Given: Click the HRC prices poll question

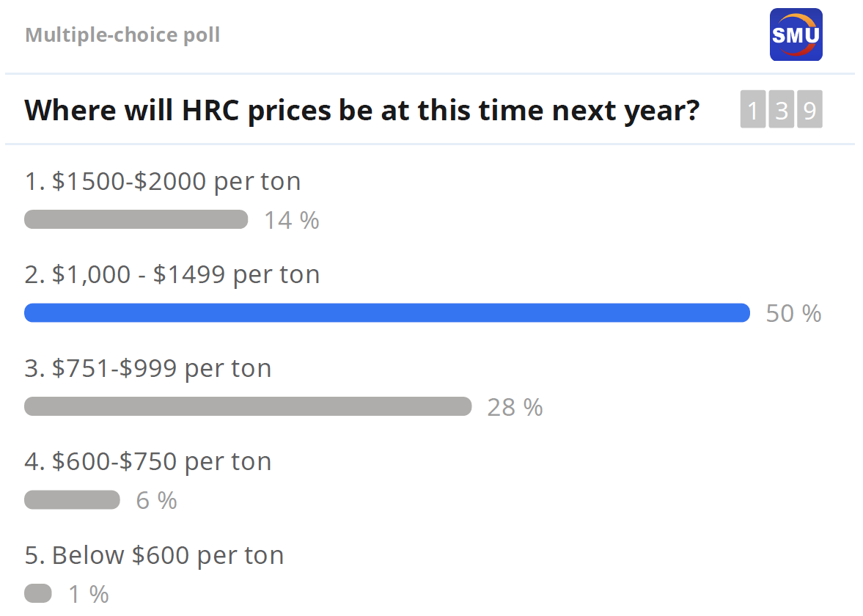Looking at the screenshot, I should [361, 110].
